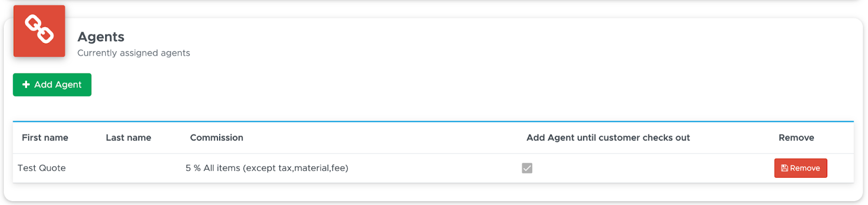Select the Last name column header
The width and height of the screenshot is (868, 205).
[129, 138]
